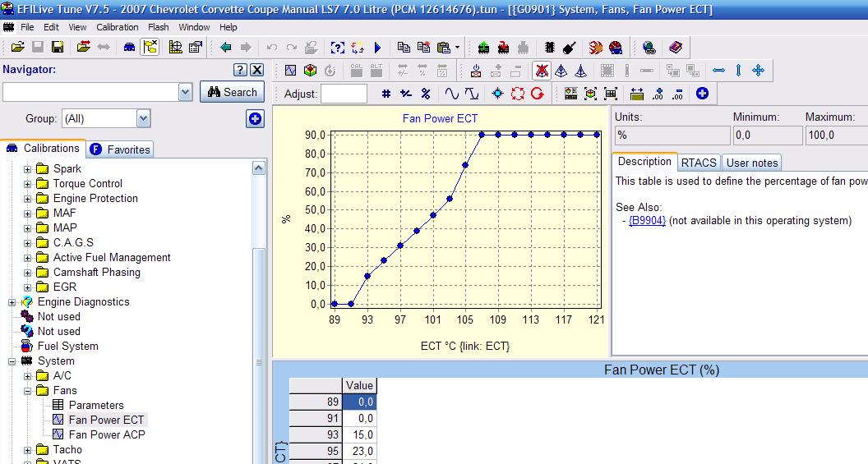Viewport: 868px width, 464px height.
Task: Open the Edit menu
Action: click(52, 27)
